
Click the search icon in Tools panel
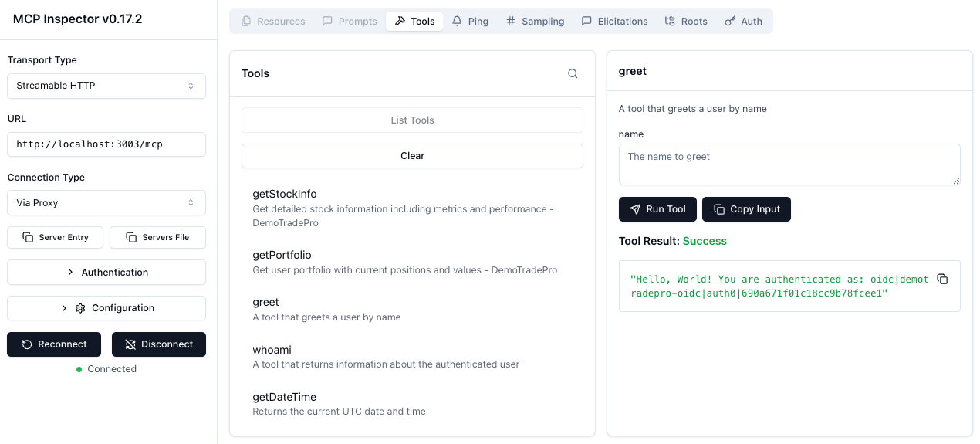pyautogui.click(x=573, y=74)
